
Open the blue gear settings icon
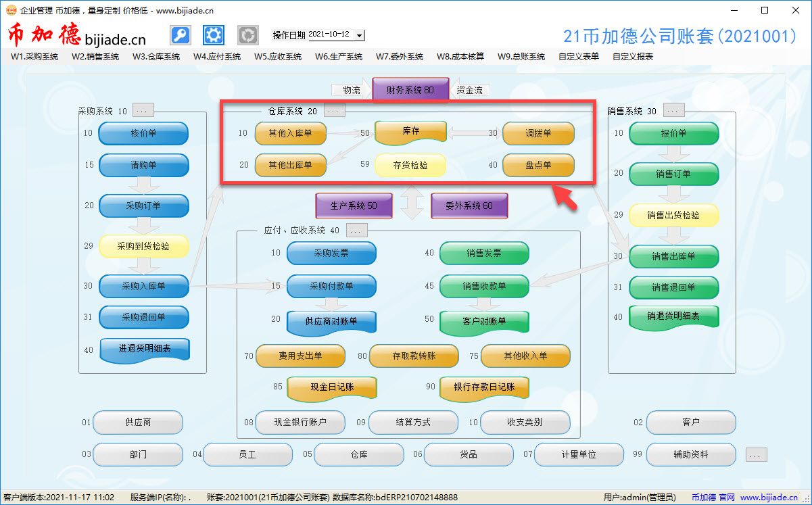[x=214, y=35]
